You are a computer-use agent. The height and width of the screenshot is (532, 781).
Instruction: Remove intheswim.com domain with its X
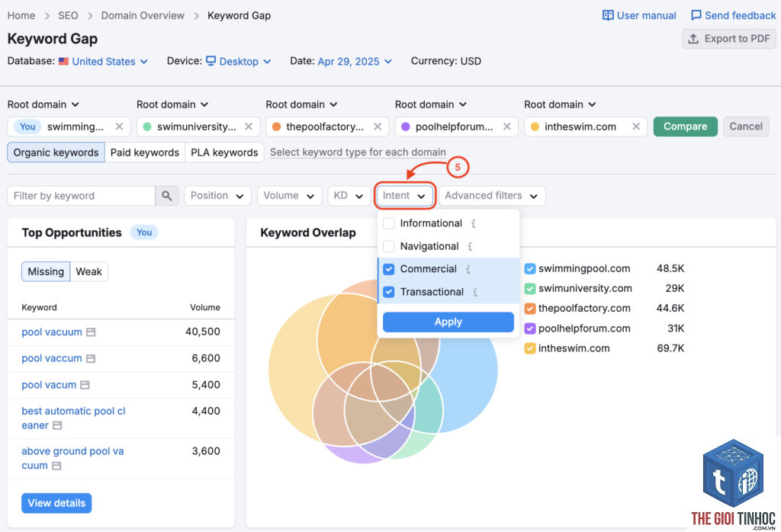click(x=636, y=127)
